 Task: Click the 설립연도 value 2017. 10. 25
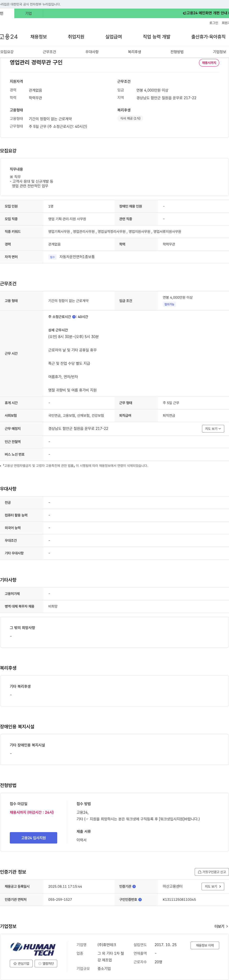tap(166, 945)
